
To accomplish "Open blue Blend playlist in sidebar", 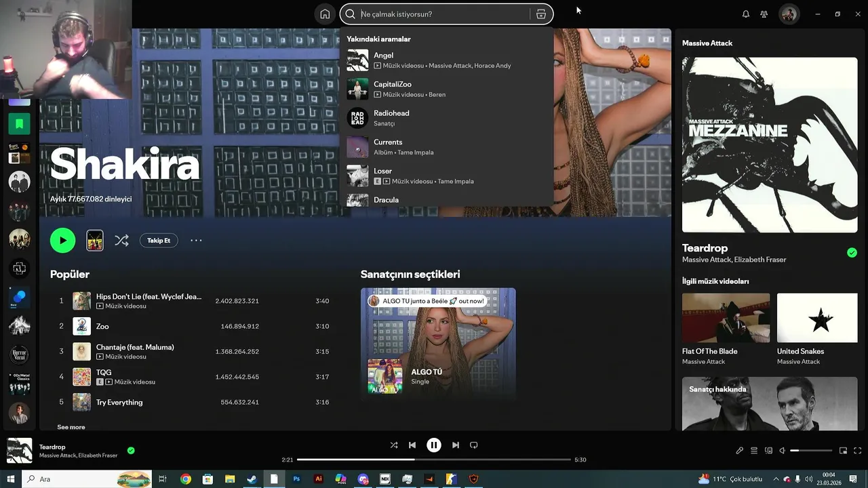I will point(19,298).
